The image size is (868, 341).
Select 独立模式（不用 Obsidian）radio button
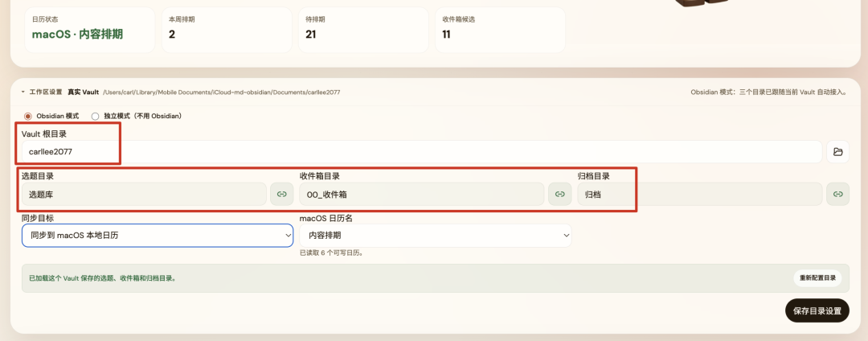95,117
